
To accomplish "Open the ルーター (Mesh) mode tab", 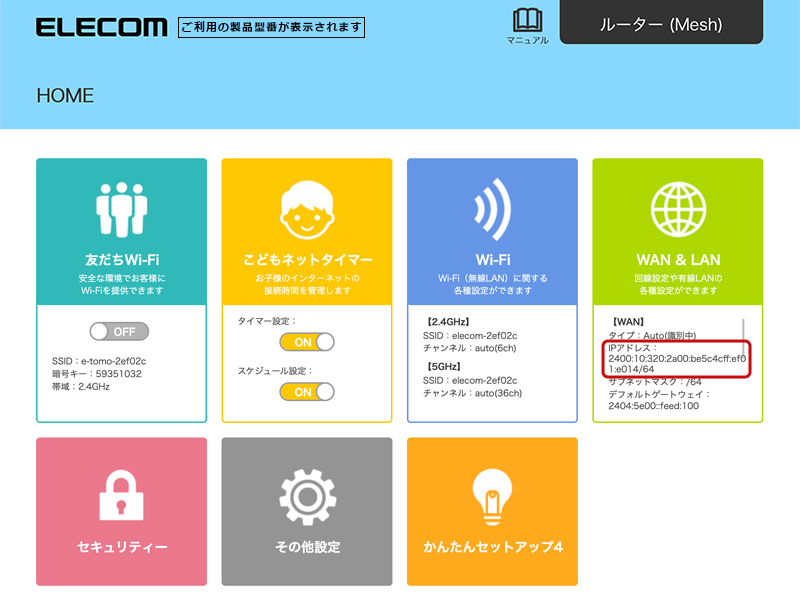I will click(661, 23).
